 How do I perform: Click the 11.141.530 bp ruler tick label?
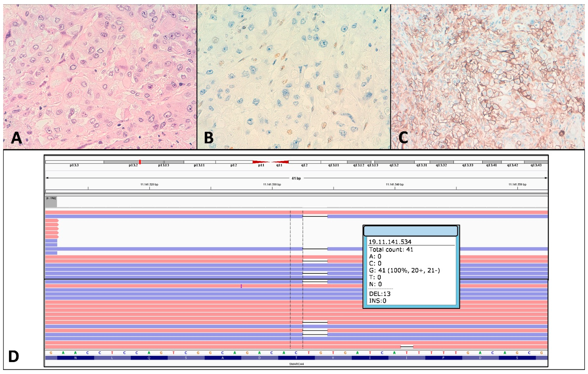point(272,184)
